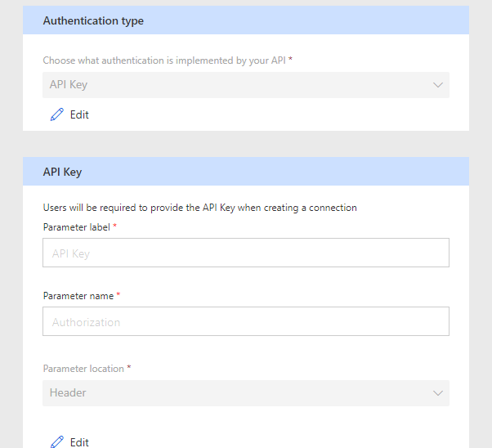The height and width of the screenshot is (448, 492).
Task: Click the 'Users will be required' description text
Action: (x=199, y=208)
